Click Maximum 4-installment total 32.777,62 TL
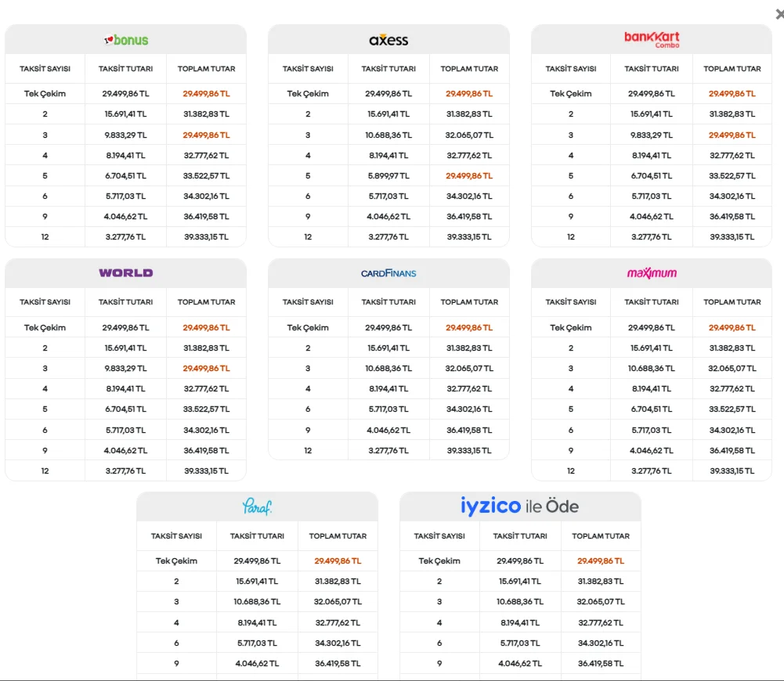The height and width of the screenshot is (681, 784). pos(732,389)
